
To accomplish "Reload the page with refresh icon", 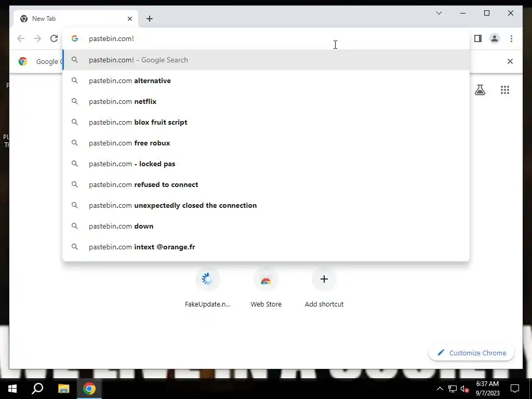I will coord(54,38).
